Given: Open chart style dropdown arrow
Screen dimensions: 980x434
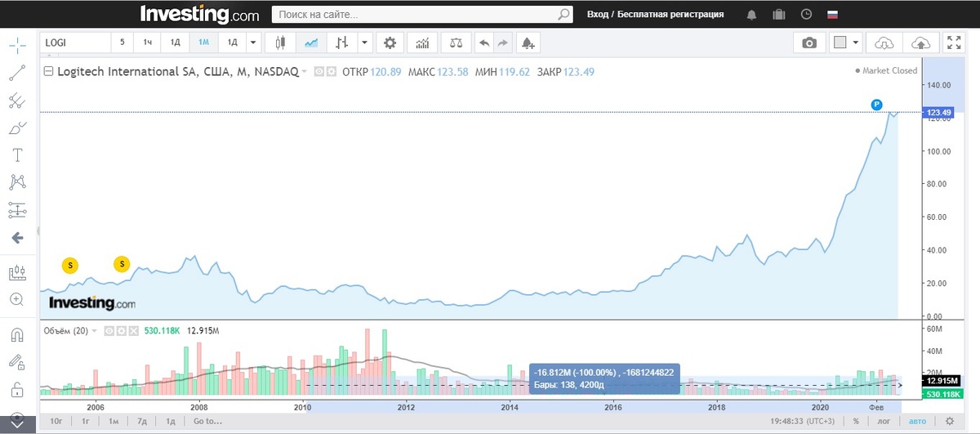Looking at the screenshot, I should pyautogui.click(x=364, y=43).
